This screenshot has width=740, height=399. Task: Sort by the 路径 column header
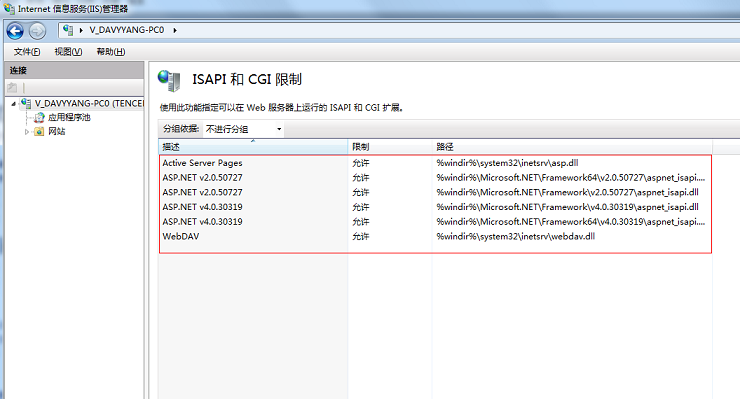point(572,147)
